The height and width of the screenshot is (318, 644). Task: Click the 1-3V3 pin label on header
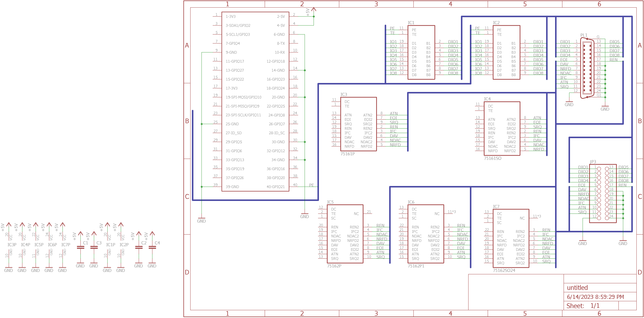(230, 16)
